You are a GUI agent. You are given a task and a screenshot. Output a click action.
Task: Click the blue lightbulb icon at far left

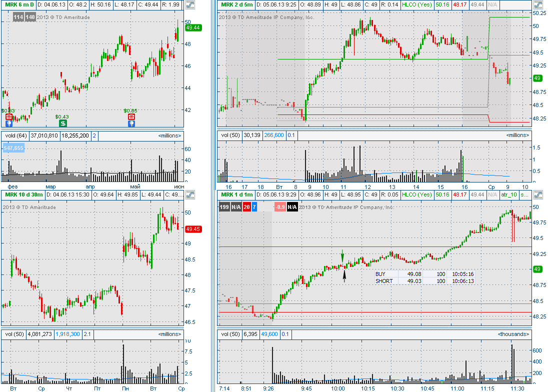(8, 123)
